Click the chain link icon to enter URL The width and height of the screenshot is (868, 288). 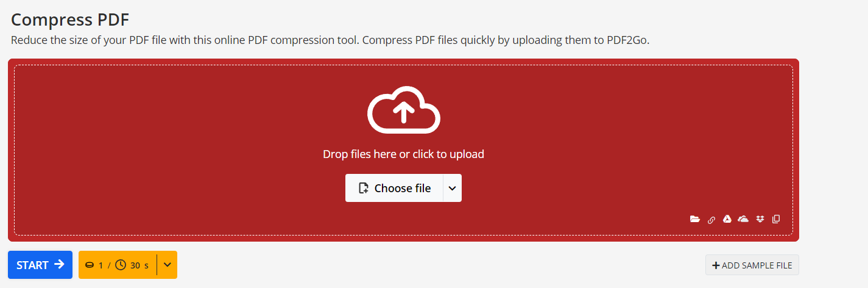[711, 220]
